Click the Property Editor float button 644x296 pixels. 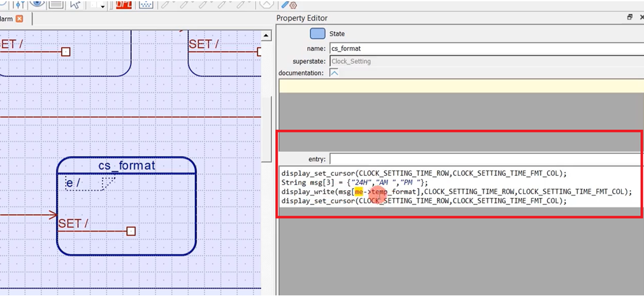(629, 17)
